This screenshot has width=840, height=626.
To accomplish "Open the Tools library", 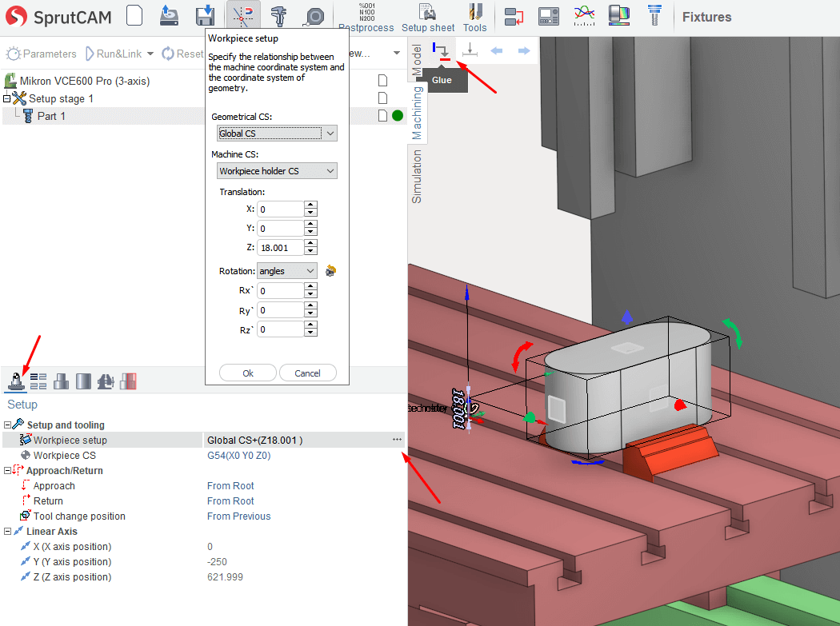I will point(475,17).
